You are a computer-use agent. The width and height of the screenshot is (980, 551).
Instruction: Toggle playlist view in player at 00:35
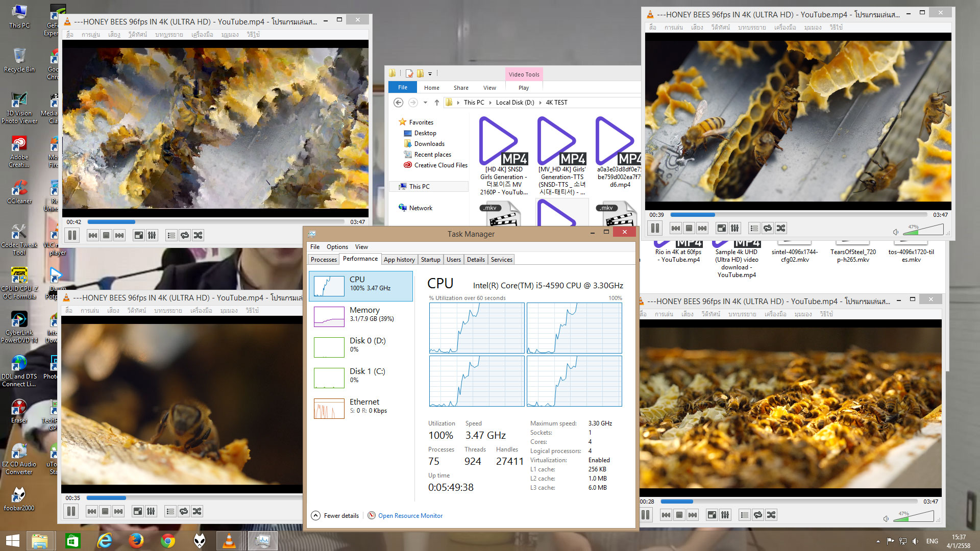tap(170, 511)
